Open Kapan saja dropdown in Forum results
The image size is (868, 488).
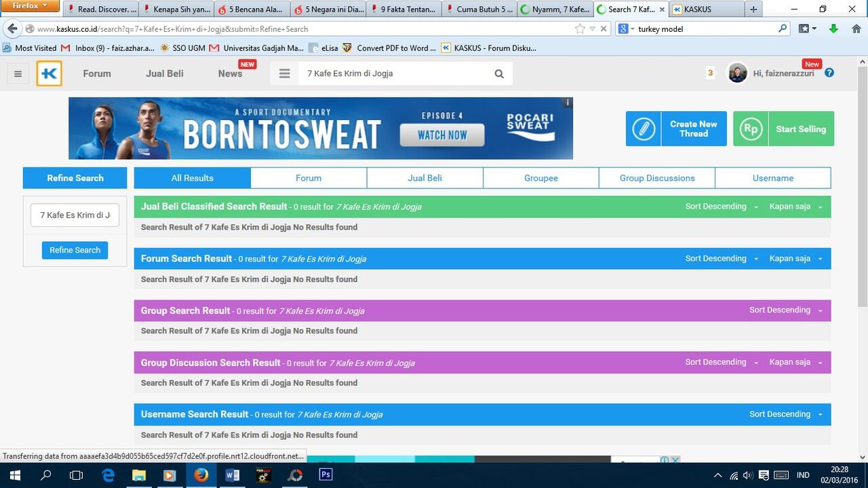point(795,258)
